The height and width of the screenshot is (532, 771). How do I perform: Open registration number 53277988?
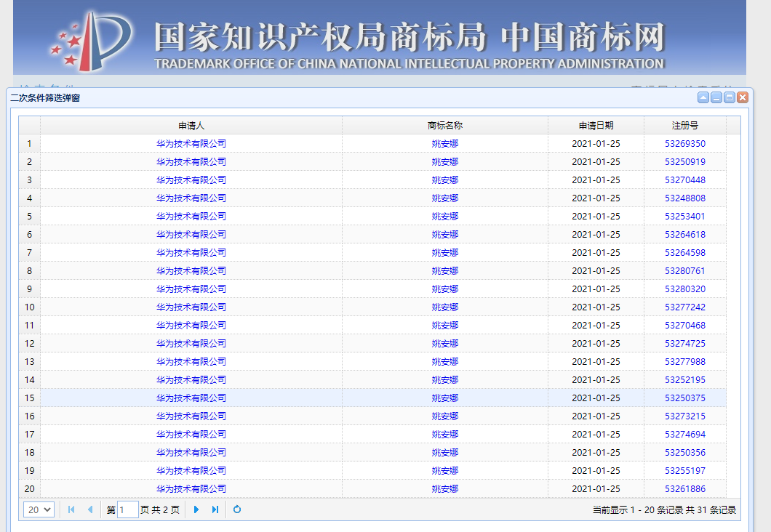(x=685, y=361)
